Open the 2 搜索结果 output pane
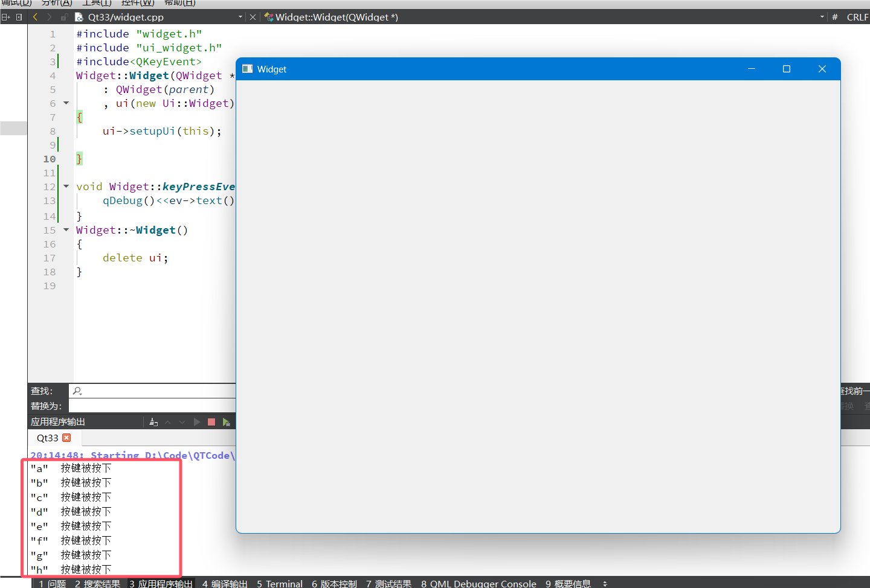870x588 pixels. click(97, 584)
